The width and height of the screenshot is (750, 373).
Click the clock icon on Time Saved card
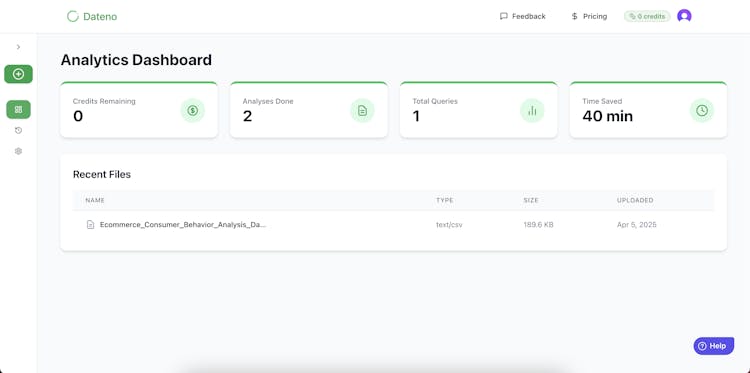point(702,110)
